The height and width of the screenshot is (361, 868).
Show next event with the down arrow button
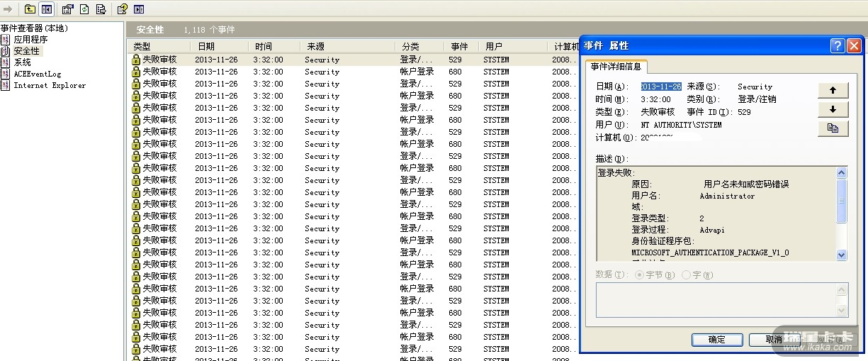pyautogui.click(x=833, y=109)
